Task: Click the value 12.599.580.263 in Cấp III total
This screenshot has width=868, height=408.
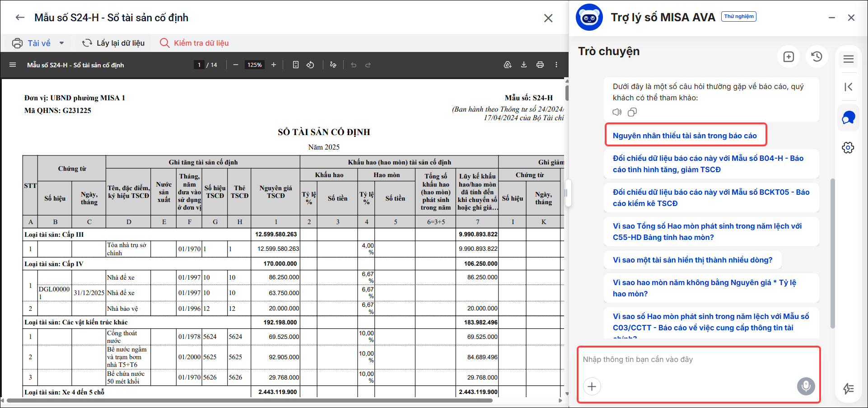Action: click(x=276, y=234)
